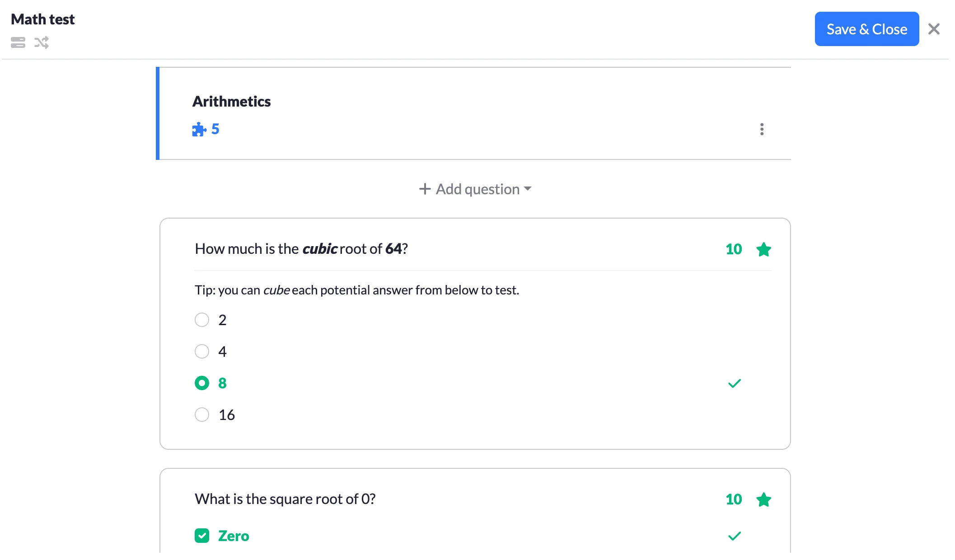Choose radio option 16

click(x=202, y=415)
